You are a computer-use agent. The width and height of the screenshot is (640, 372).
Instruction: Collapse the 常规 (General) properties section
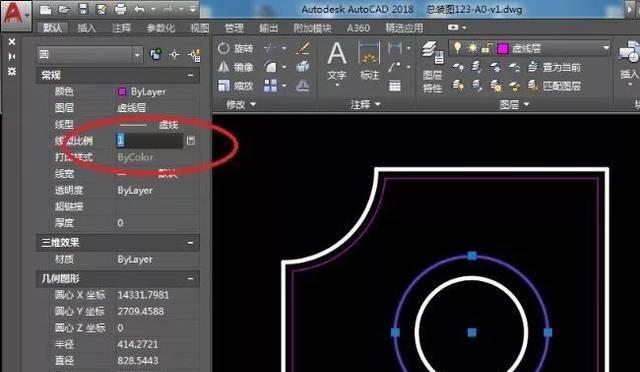point(190,75)
